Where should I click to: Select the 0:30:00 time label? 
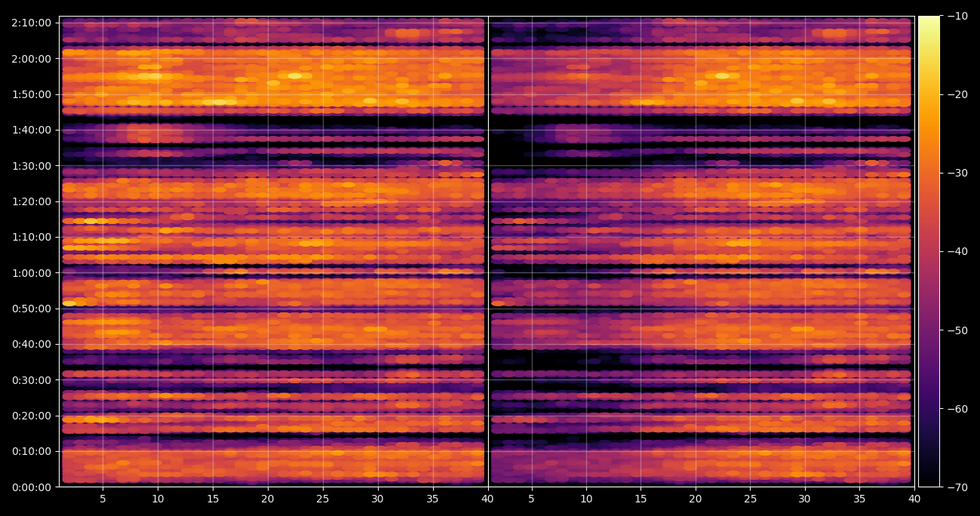pyautogui.click(x=31, y=379)
